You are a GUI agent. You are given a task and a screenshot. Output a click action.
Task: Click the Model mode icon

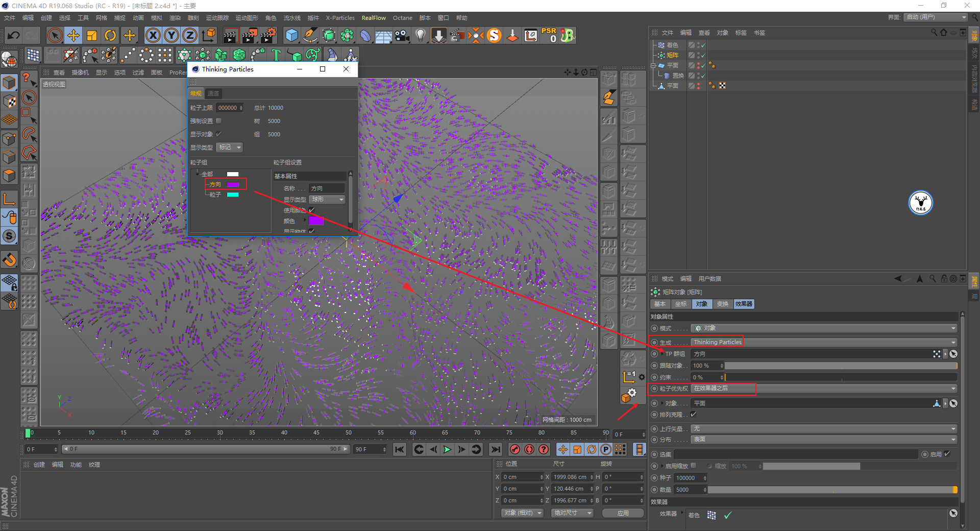coord(10,82)
